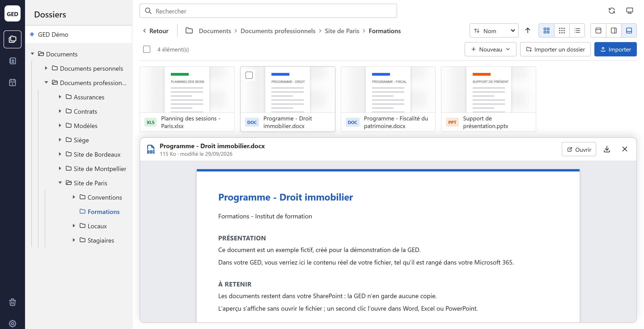
Task: Click '115 Ko · modifié le 29/09/2026' text
Action: 196,154
